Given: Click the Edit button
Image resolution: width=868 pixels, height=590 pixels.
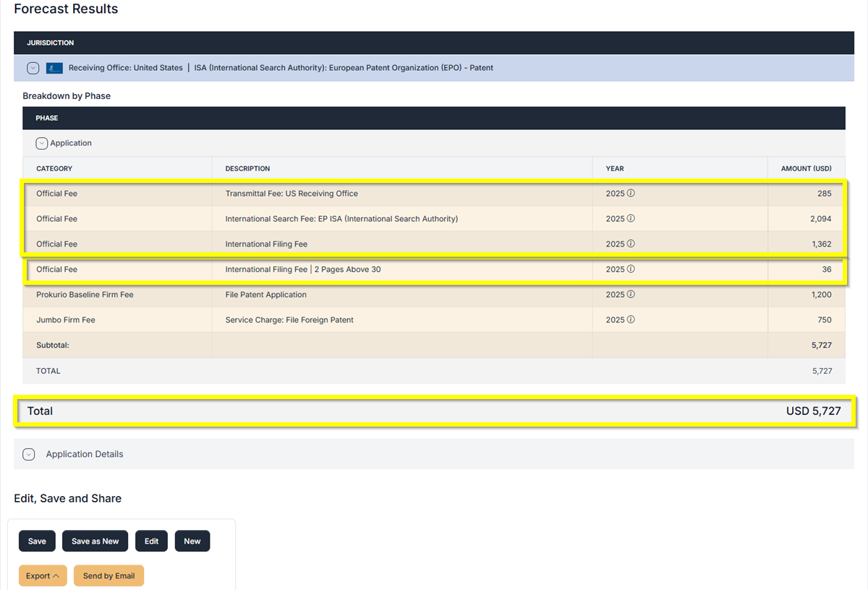Looking at the screenshot, I should coord(151,541).
